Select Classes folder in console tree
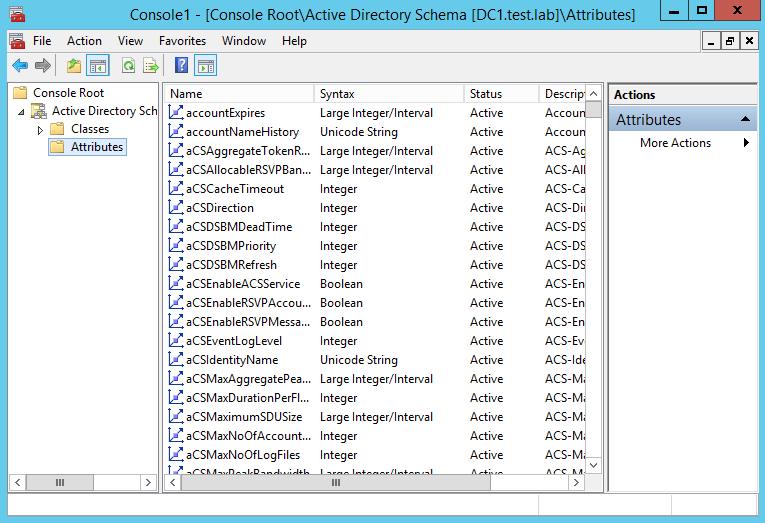The image size is (765, 523). tap(90, 129)
